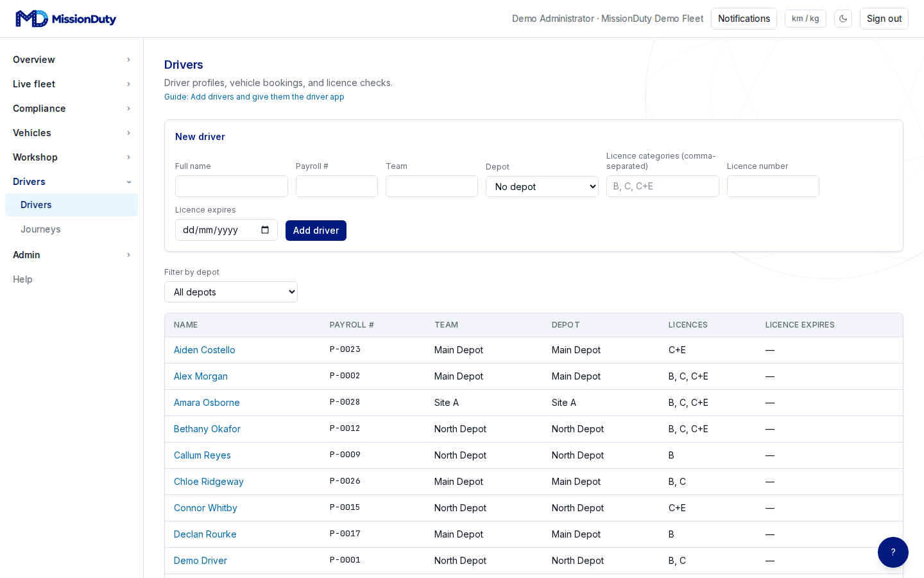Focus the Licence categories input field
Viewport: 924px width, 578px height.
pyautogui.click(x=663, y=186)
